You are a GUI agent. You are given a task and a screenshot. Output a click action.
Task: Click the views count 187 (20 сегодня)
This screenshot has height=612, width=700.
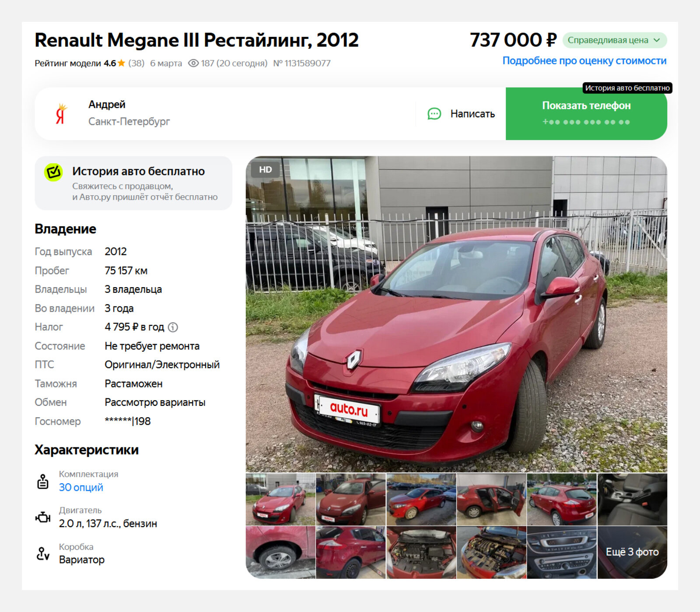[234, 63]
